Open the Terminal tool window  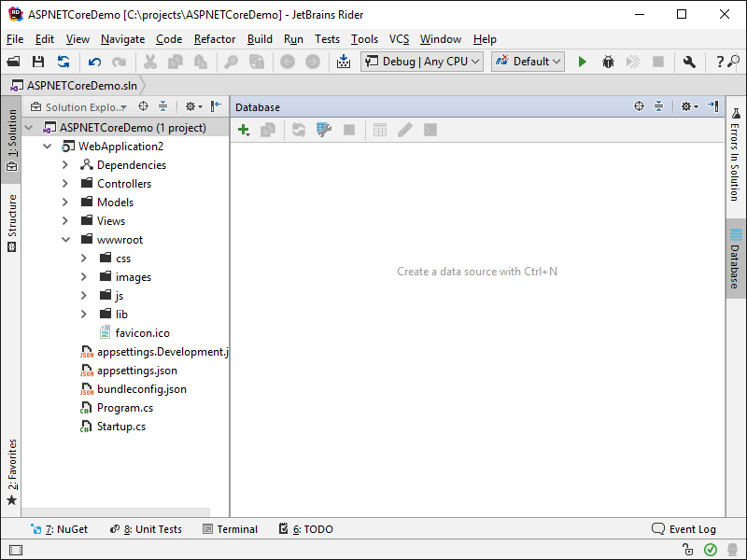point(230,529)
